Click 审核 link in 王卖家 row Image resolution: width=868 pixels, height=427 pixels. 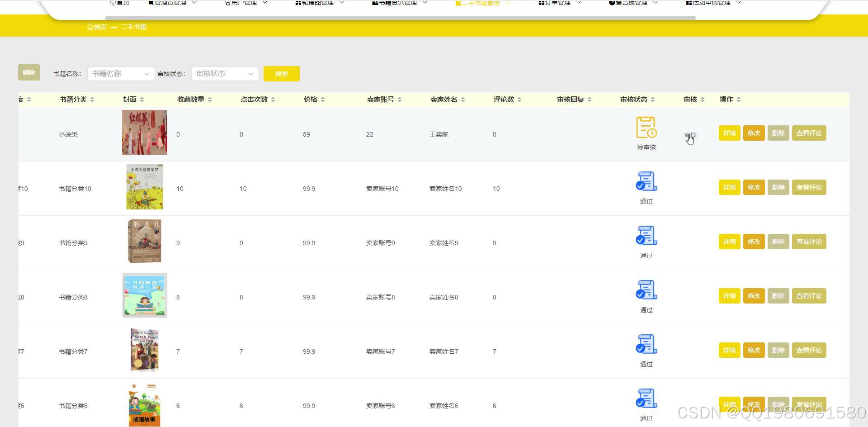tap(690, 135)
